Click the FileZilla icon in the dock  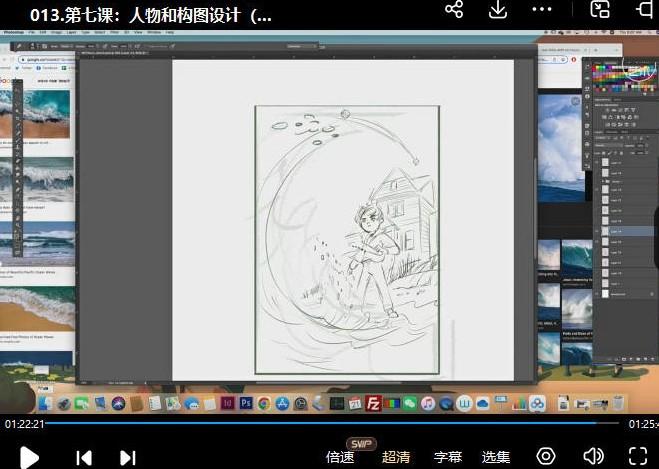click(373, 403)
